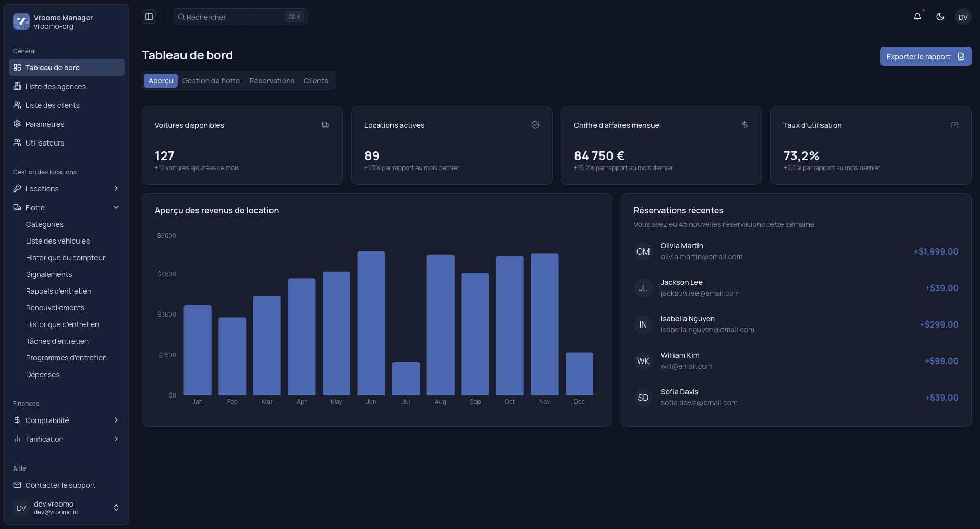This screenshot has height=529, width=980.
Task: Click the Tableau de bord grid icon
Action: pos(17,67)
